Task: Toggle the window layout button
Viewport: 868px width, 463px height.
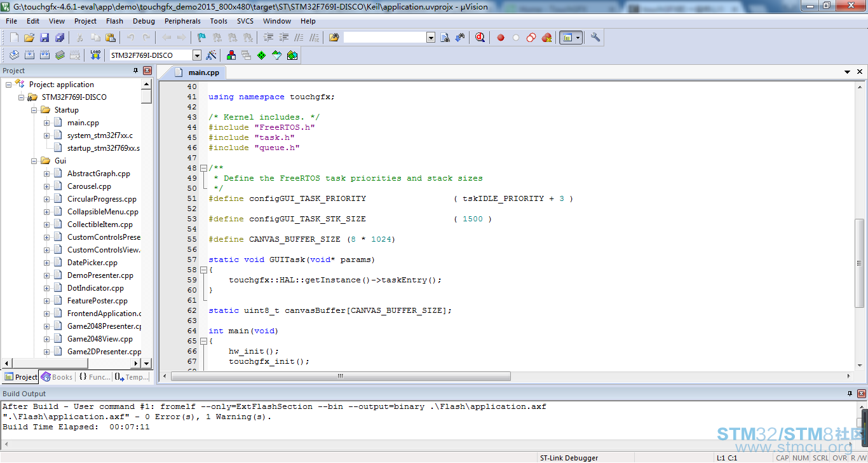Action: coord(567,38)
